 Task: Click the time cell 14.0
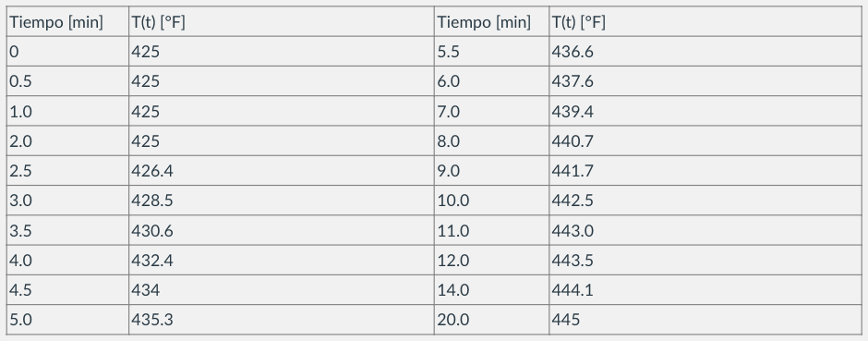pyautogui.click(x=491, y=289)
